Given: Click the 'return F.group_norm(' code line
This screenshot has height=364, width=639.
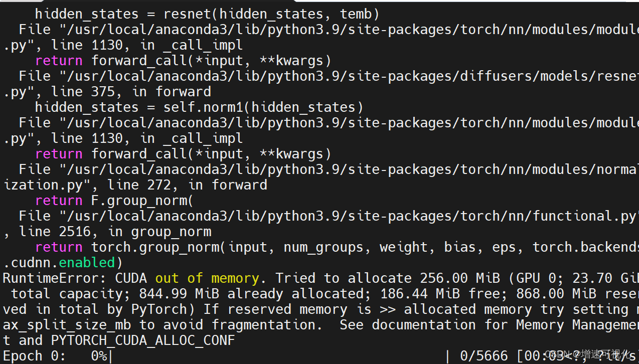Looking at the screenshot, I should [114, 201].
